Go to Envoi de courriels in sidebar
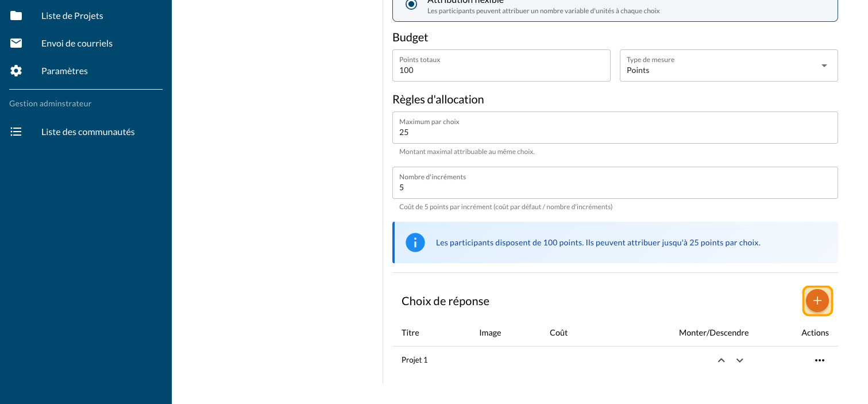 click(x=77, y=43)
